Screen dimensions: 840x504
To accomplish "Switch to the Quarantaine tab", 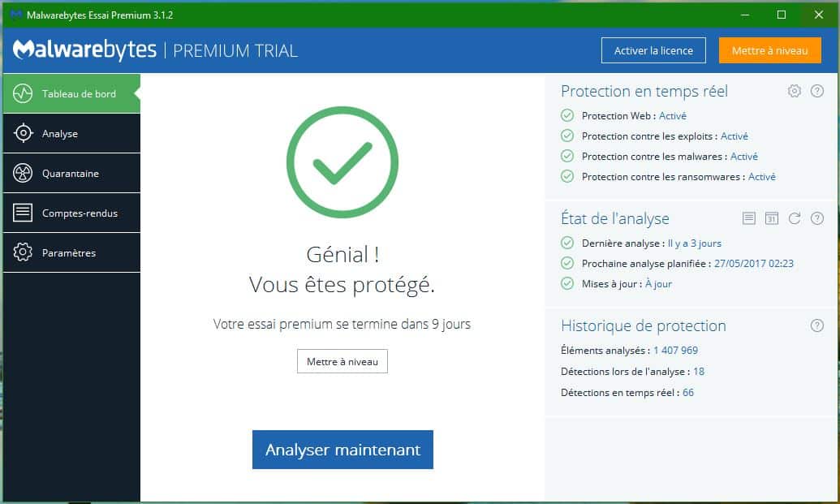I will [71, 173].
